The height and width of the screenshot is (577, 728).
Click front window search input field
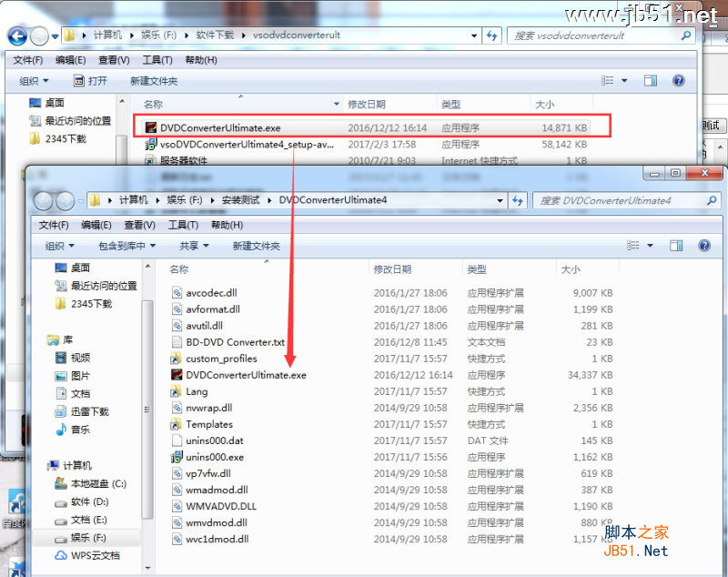tap(627, 200)
